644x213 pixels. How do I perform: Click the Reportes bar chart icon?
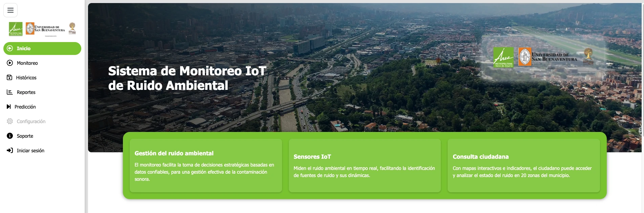(x=10, y=92)
